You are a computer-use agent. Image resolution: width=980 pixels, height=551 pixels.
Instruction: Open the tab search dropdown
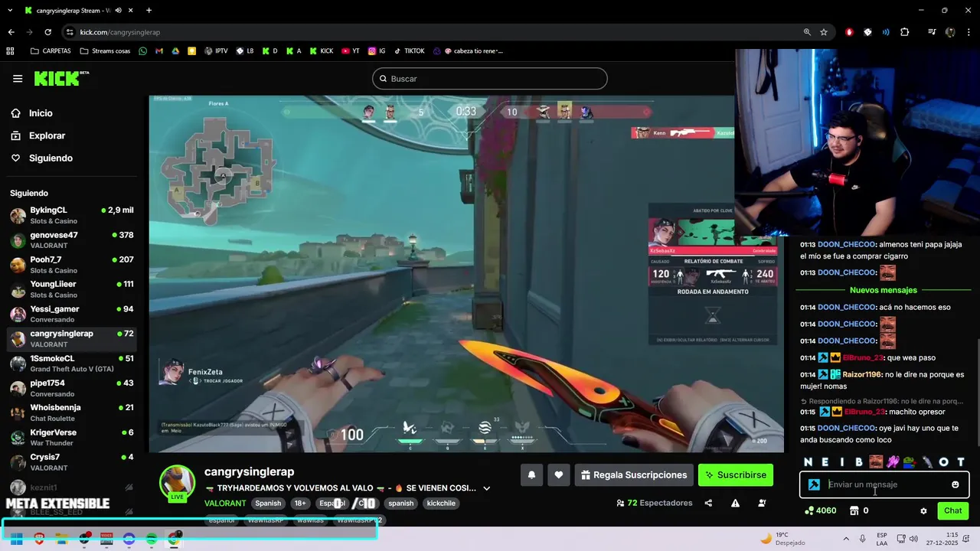pos(10,11)
